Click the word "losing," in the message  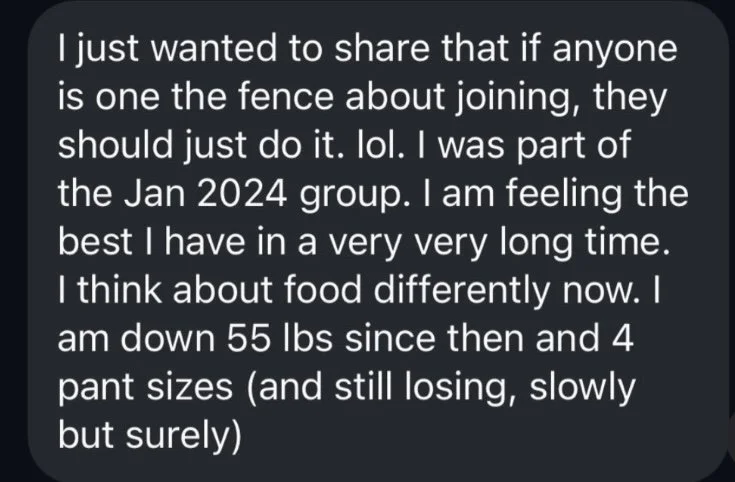tap(461, 390)
